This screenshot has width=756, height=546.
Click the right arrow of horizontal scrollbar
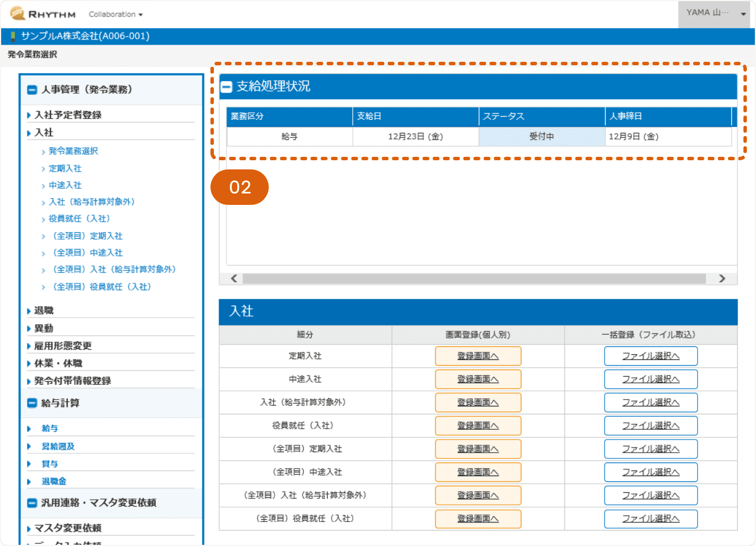722,279
